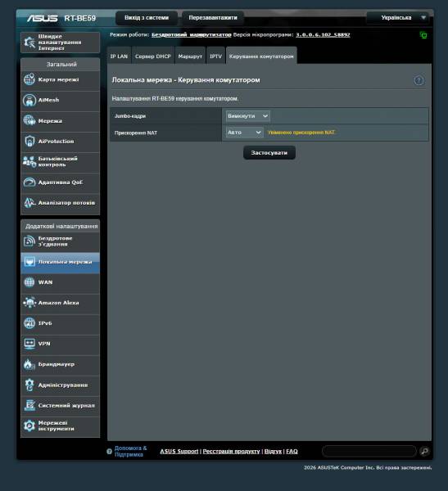Click the AiProtection shield icon

(29, 142)
